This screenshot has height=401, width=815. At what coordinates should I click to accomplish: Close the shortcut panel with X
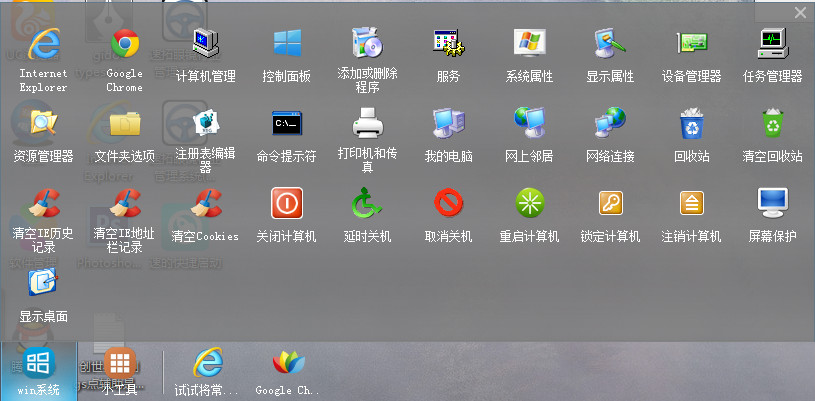[x=800, y=13]
